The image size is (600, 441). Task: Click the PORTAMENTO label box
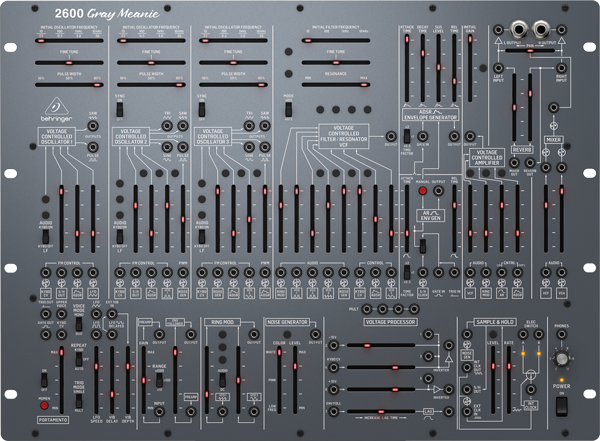53,420
